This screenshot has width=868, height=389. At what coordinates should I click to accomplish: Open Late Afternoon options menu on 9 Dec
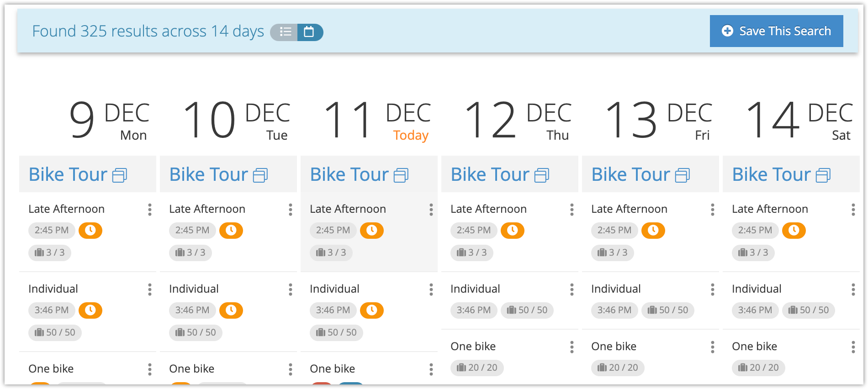[x=149, y=210]
